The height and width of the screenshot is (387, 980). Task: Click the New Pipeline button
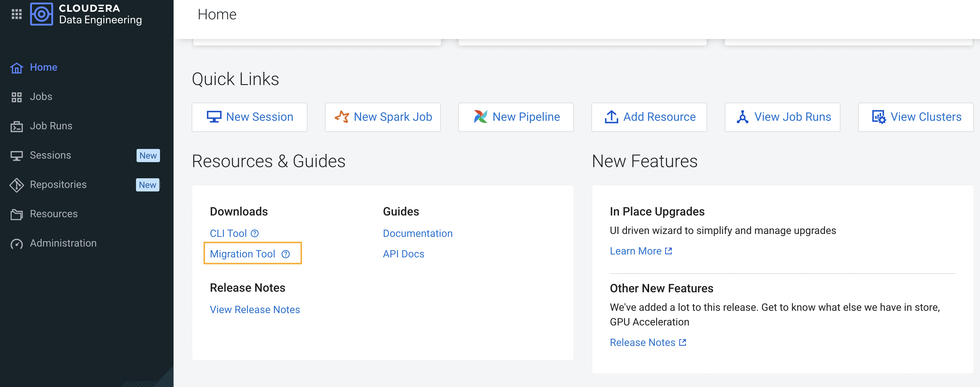(516, 117)
